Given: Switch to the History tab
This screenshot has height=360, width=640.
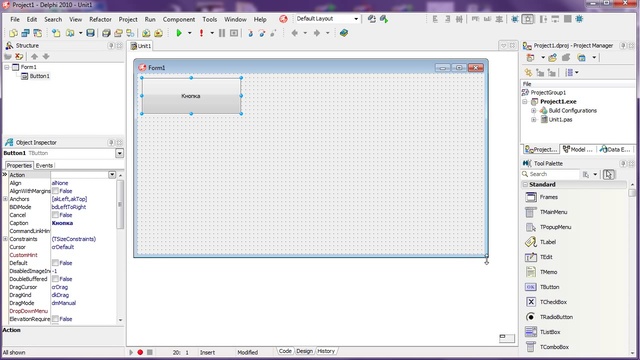Looking at the screenshot, I should (x=326, y=351).
